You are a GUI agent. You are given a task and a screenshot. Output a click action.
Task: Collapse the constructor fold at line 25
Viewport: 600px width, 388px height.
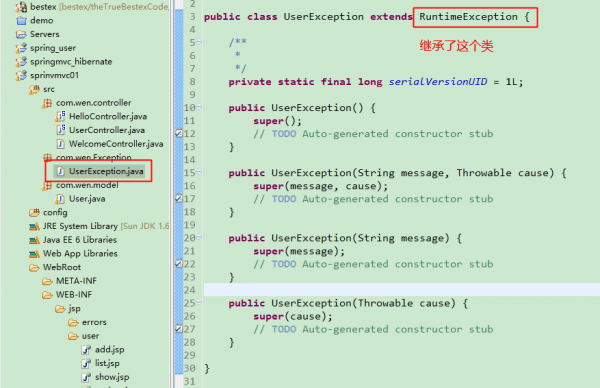[199, 303]
